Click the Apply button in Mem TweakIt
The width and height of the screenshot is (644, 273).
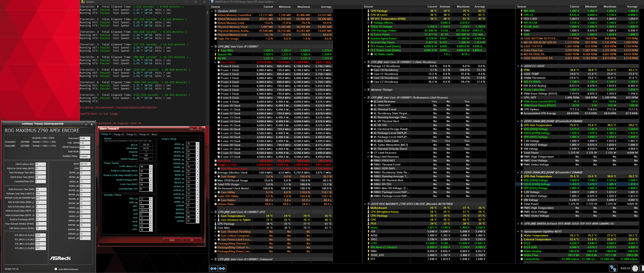pos(172,240)
